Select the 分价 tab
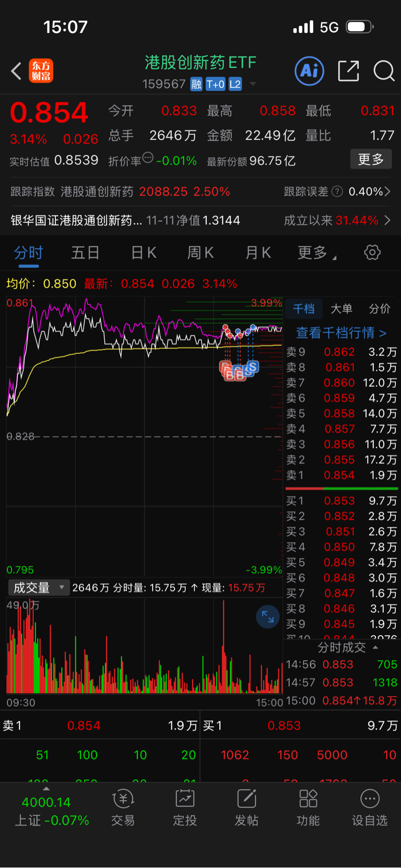 (x=380, y=309)
